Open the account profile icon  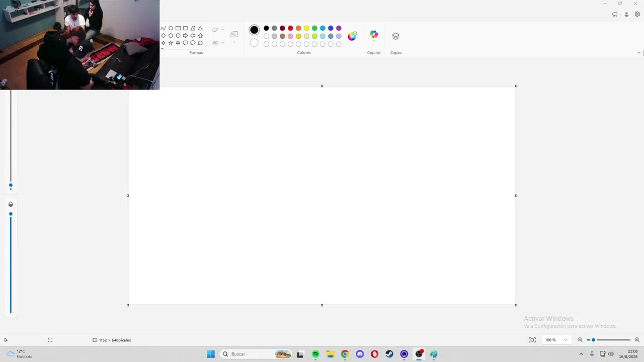[626, 15]
